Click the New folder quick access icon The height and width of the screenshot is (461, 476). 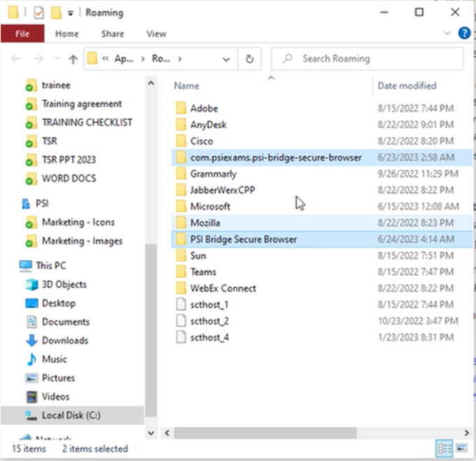[x=56, y=13]
